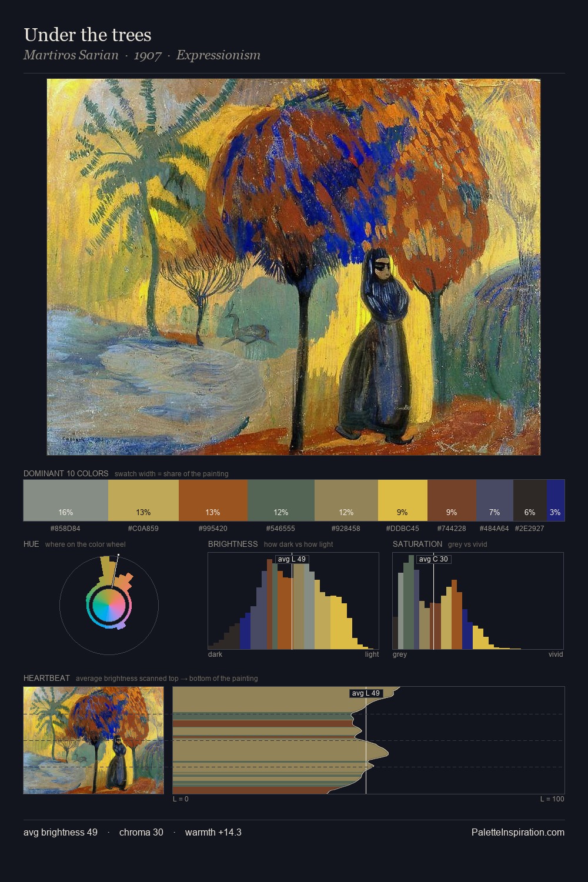Select the tan #C0A859 swatch
The height and width of the screenshot is (882, 588).
point(143,500)
